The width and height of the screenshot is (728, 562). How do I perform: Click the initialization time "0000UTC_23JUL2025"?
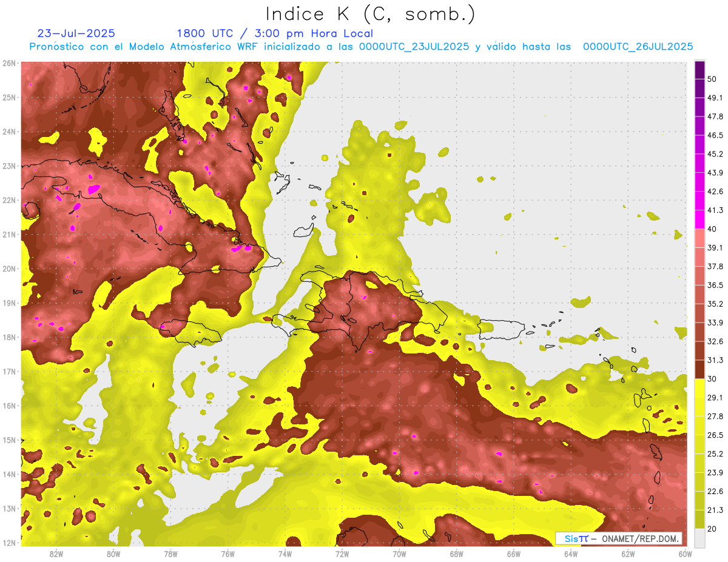point(414,47)
